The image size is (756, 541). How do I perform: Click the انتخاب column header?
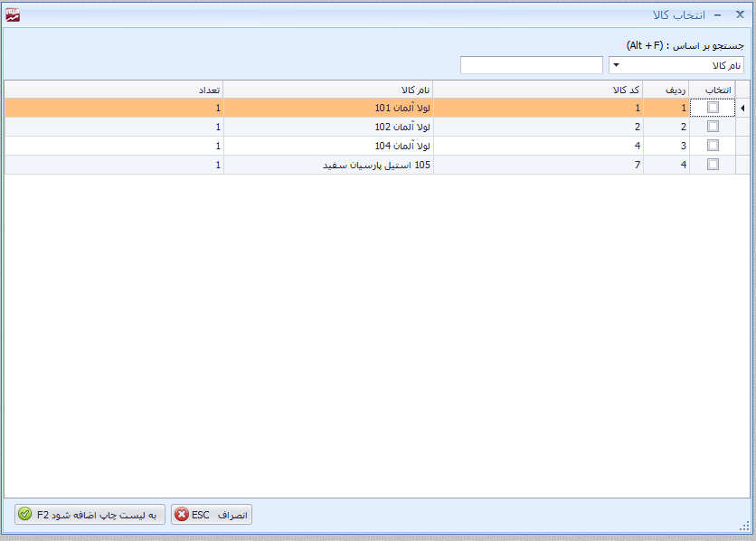click(713, 90)
